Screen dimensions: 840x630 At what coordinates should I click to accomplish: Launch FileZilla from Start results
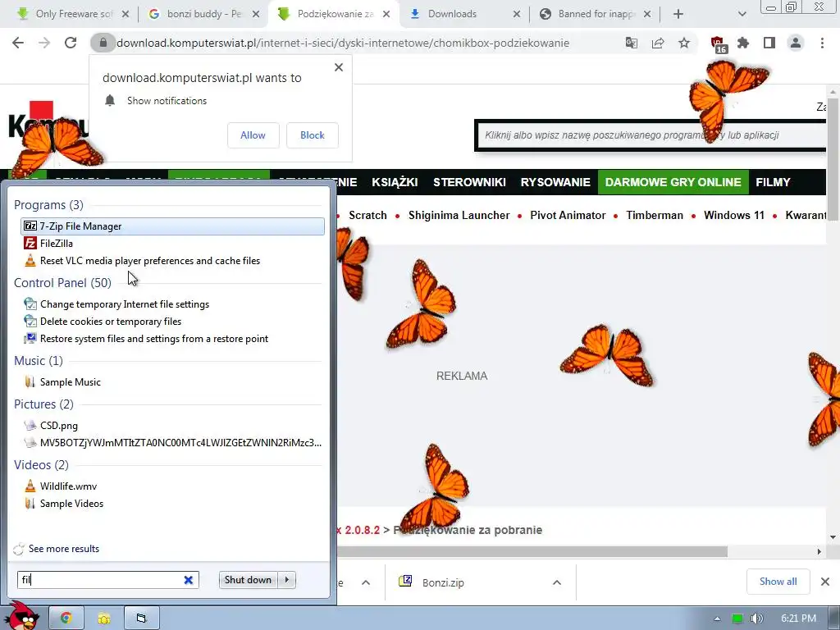click(172, 243)
